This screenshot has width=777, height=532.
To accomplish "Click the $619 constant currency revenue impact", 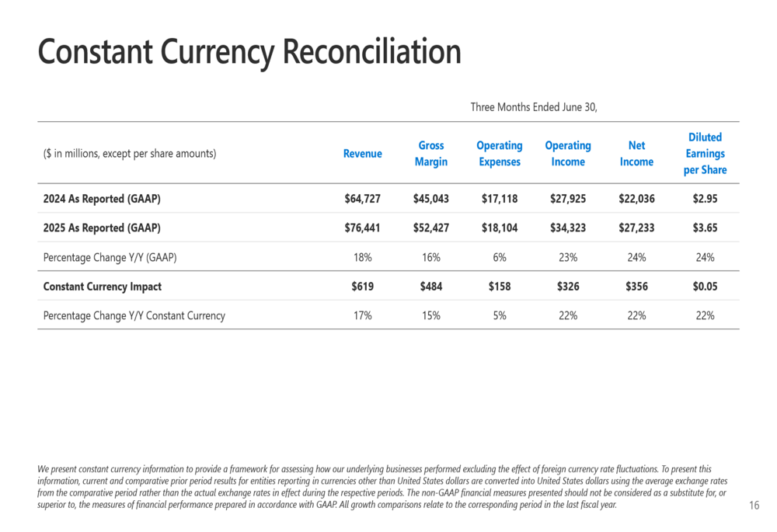I will pyautogui.click(x=362, y=287).
